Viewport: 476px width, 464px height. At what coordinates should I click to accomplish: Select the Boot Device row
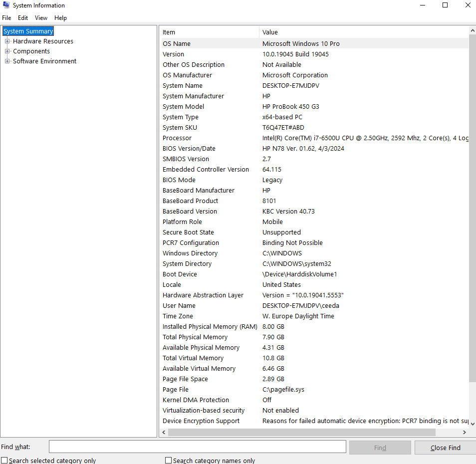314,274
